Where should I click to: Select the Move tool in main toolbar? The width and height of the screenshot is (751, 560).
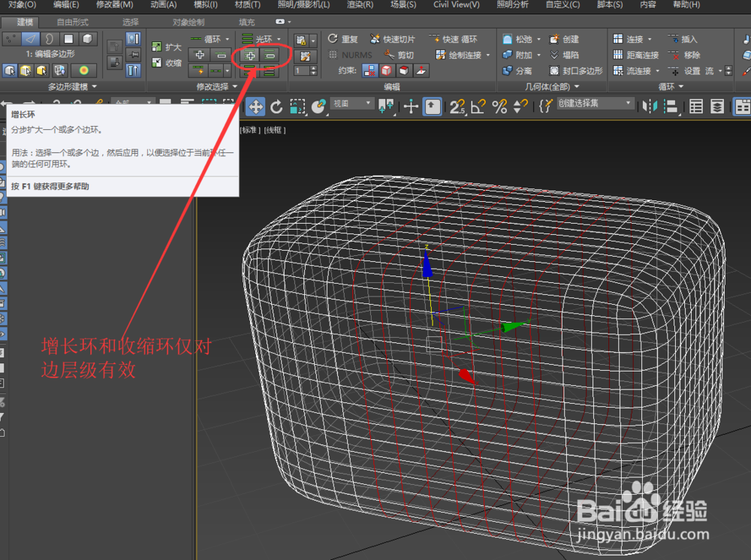pyautogui.click(x=256, y=107)
